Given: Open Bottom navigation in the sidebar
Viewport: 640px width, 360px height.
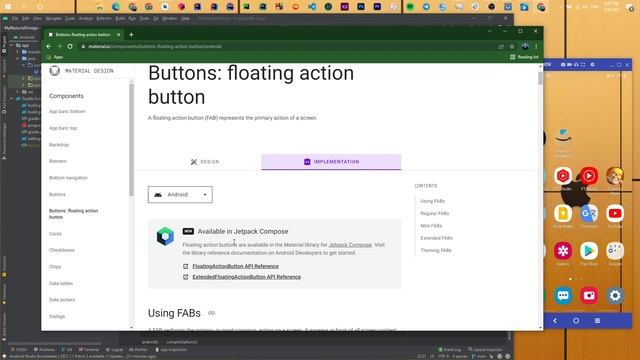Looking at the screenshot, I should click(68, 178).
